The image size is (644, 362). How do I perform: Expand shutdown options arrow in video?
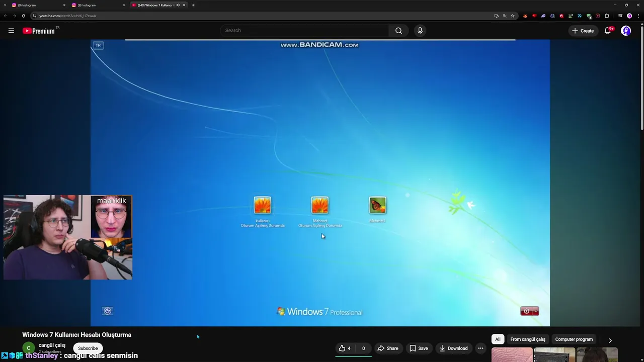pyautogui.click(x=536, y=311)
